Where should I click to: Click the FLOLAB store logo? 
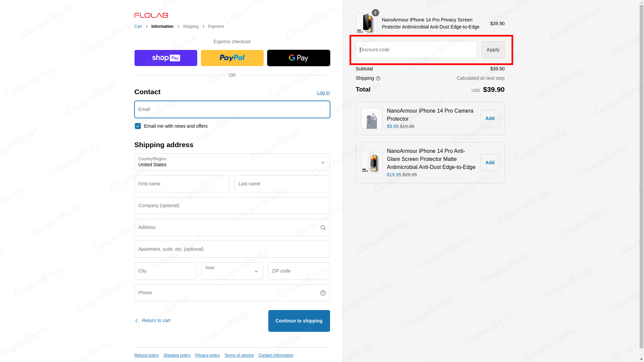[151, 15]
